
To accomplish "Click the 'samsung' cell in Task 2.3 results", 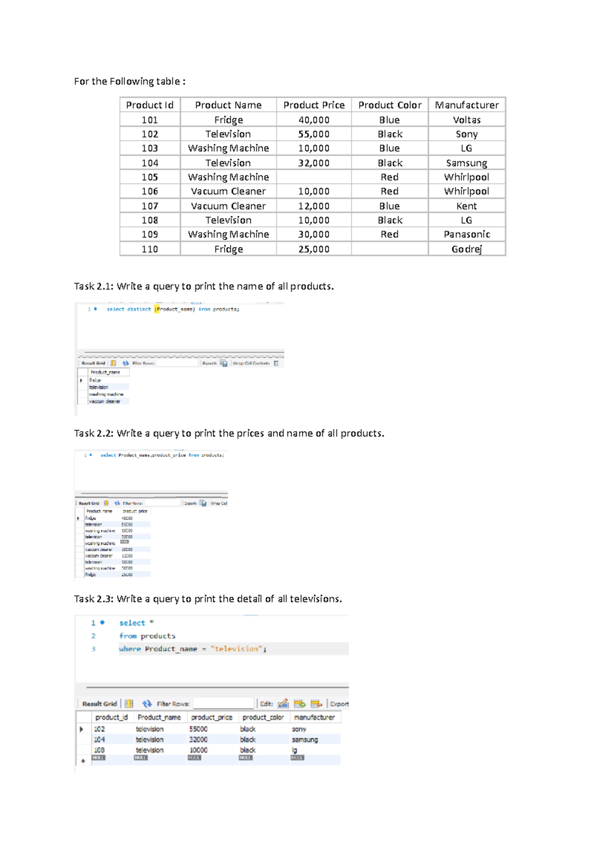I will pos(305,740).
